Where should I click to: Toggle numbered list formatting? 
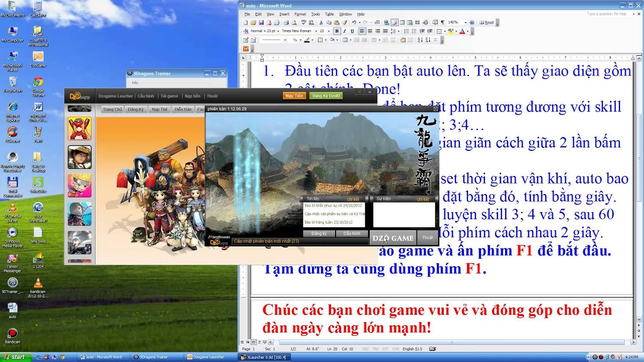click(407, 31)
